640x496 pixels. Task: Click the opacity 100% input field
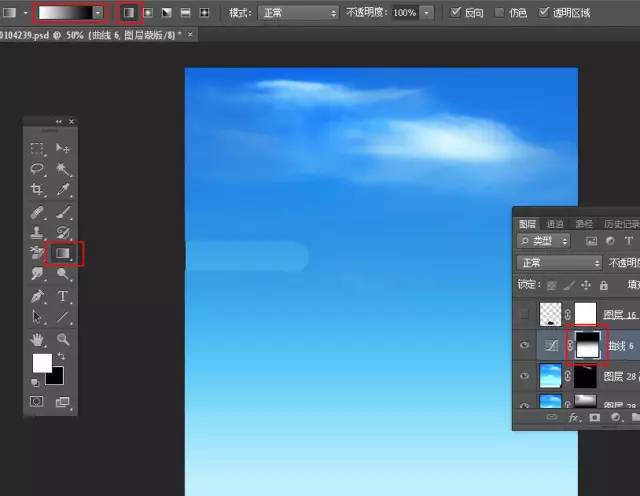(405, 13)
